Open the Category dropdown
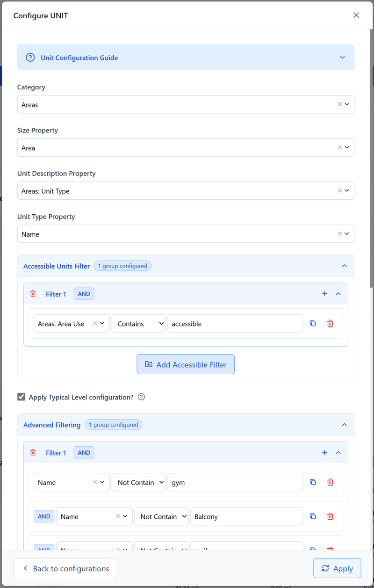The height and width of the screenshot is (588, 374). click(347, 104)
